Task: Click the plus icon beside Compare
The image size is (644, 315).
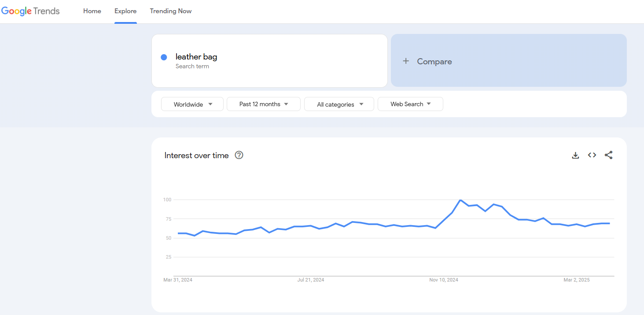Action: 406,61
